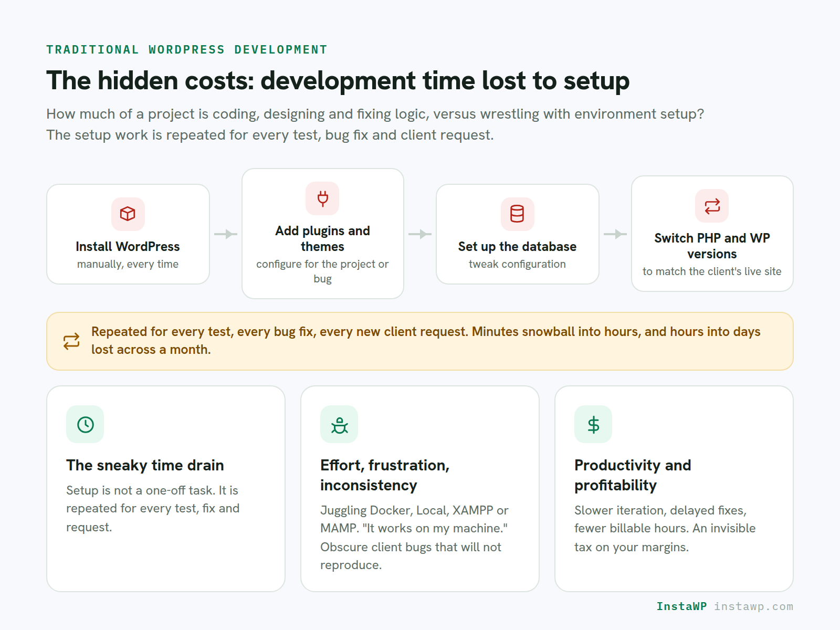840x630 pixels.
Task: Click the 'tweak configuration' caption
Action: (x=517, y=264)
